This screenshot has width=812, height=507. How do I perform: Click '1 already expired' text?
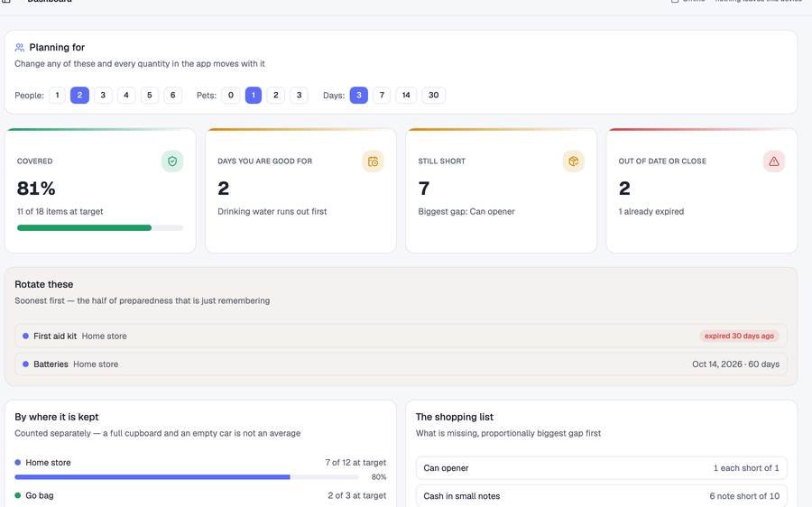[651, 211]
